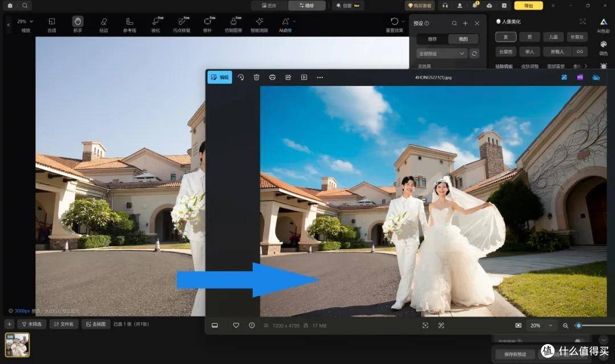Choose the 单人 single-person option
This screenshot has width=615, height=364.
tap(530, 52)
